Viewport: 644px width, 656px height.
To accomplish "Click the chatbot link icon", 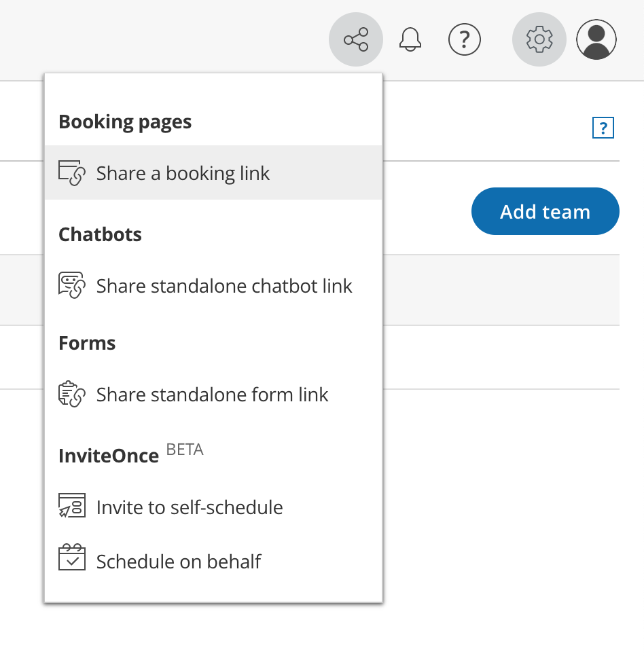I will (72, 286).
